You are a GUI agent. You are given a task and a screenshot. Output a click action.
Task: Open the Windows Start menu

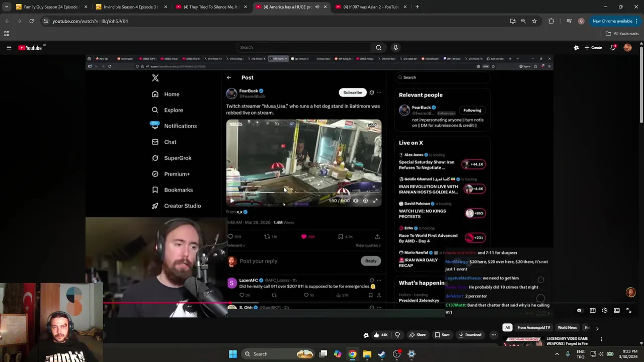pyautogui.click(x=232, y=354)
